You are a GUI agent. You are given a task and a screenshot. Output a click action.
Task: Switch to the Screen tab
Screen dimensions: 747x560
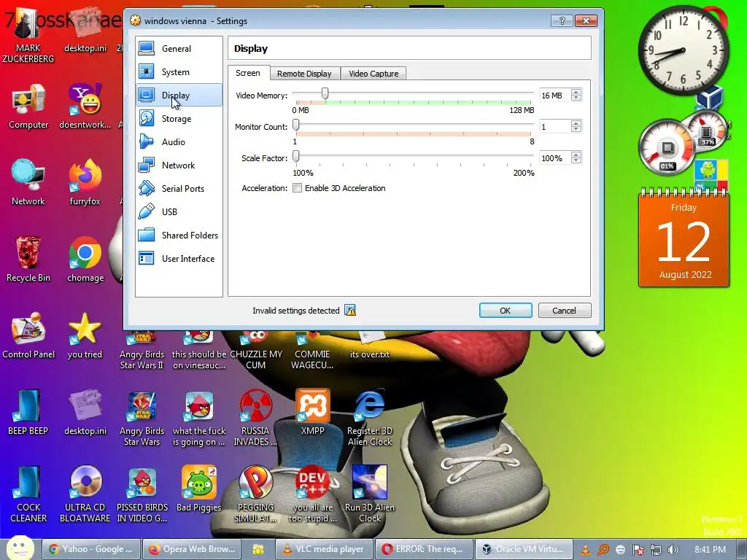point(248,73)
